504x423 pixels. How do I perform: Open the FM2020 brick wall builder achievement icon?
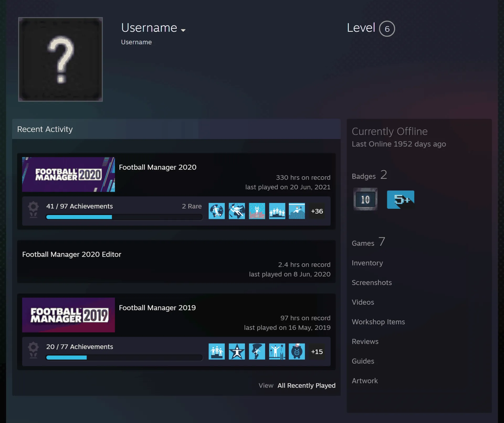[x=297, y=211]
